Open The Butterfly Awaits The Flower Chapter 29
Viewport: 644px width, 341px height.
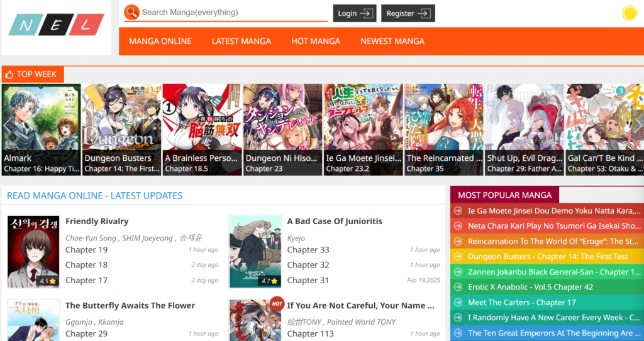(86, 334)
